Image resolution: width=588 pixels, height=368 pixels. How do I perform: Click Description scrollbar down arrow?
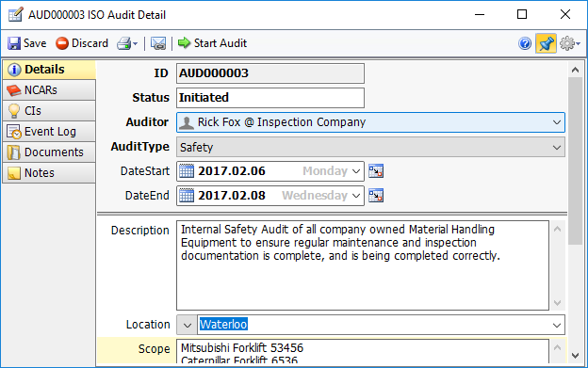click(x=557, y=302)
